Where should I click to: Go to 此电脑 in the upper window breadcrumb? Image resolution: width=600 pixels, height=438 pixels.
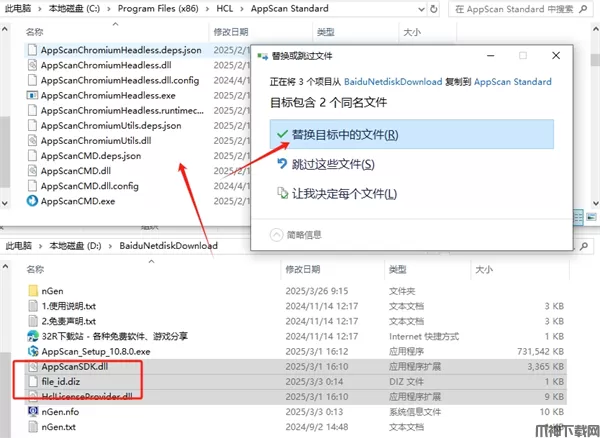point(18,9)
